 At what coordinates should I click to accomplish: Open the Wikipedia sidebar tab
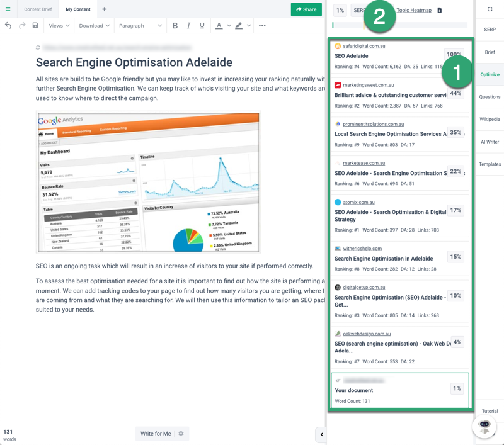(x=490, y=119)
